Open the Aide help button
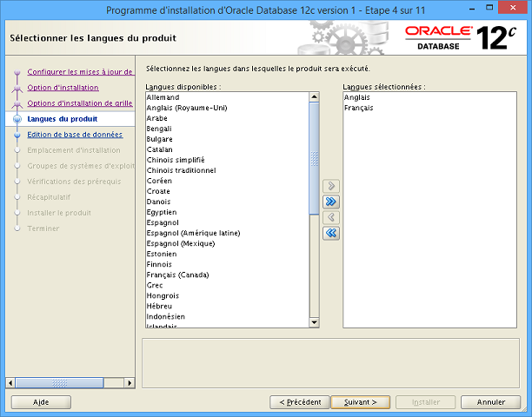The width and height of the screenshot is (532, 417). click(41, 402)
